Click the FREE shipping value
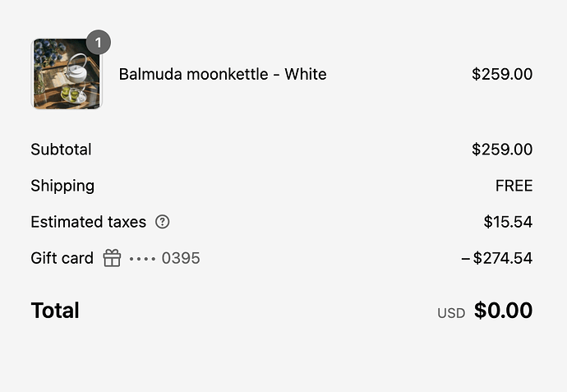Image resolution: width=567 pixels, height=392 pixels. point(514,186)
